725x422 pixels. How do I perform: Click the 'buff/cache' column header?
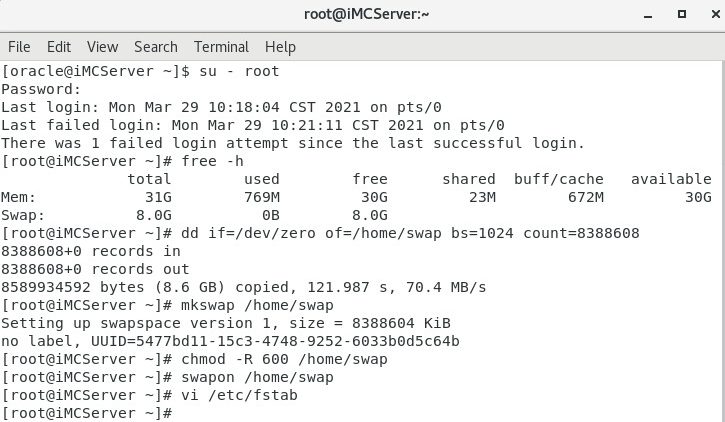click(x=559, y=179)
